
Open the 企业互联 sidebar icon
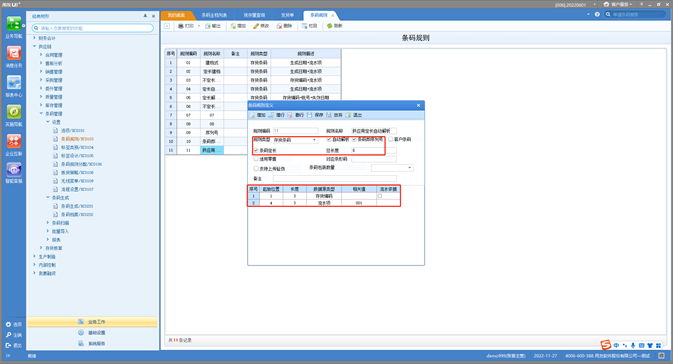point(14,141)
